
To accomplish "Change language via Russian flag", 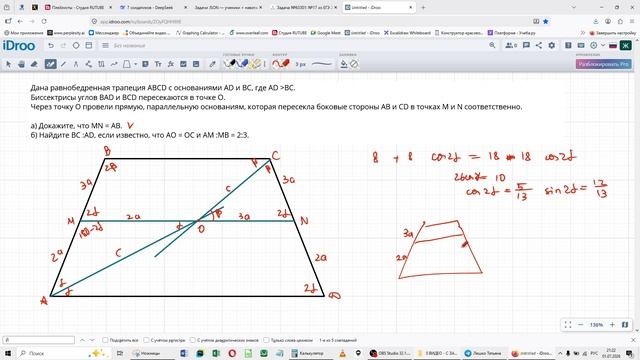I will 613,45.
